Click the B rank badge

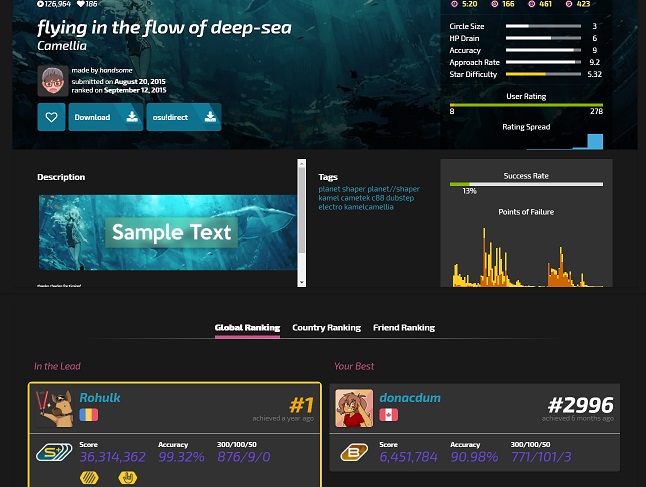[354, 453]
